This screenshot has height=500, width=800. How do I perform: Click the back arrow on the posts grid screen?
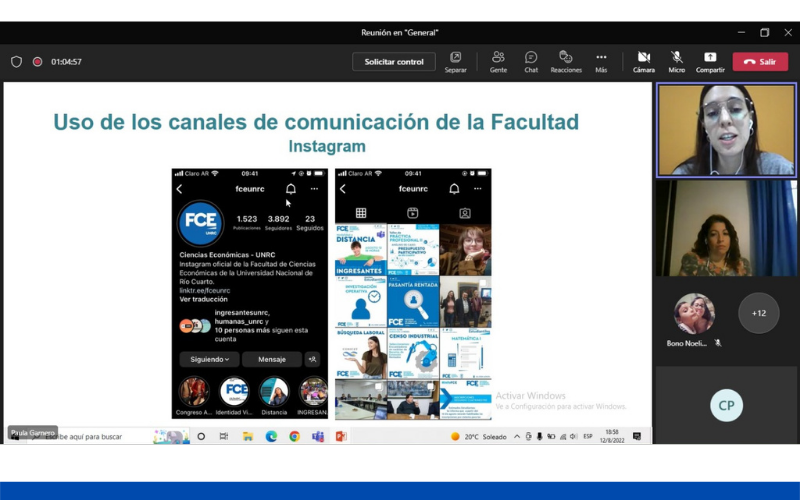343,189
